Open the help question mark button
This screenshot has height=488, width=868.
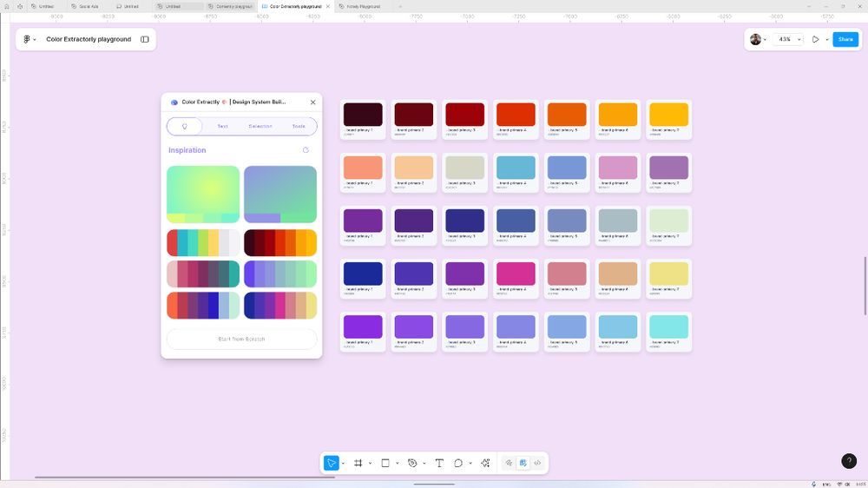point(849,461)
